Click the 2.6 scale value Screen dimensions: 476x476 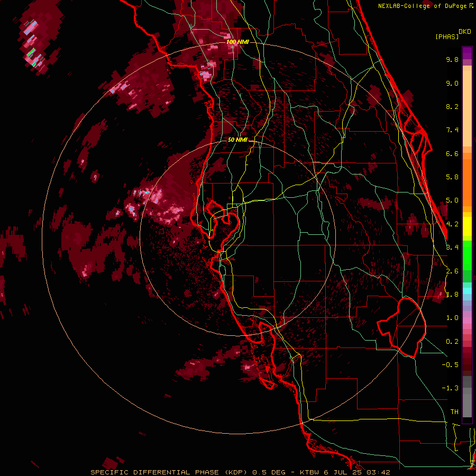click(452, 271)
